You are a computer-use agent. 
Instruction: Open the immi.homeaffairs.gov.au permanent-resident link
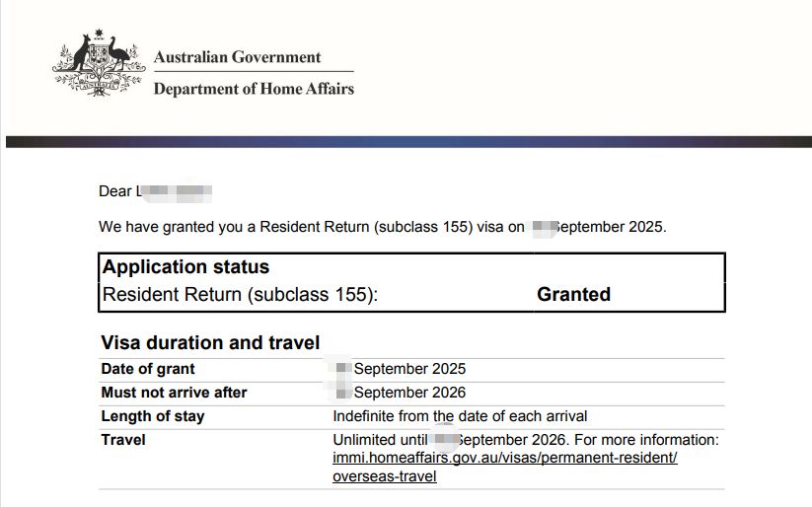(x=505, y=459)
